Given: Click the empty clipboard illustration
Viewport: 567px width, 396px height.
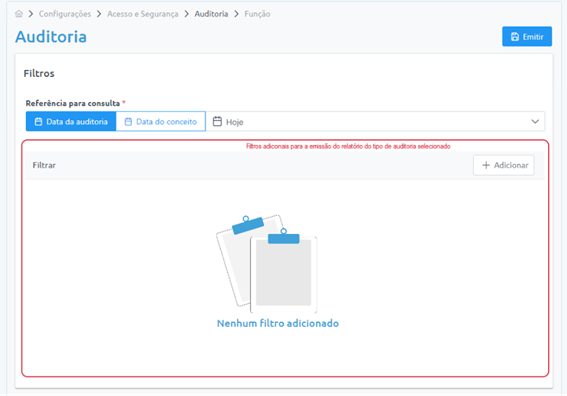Looking at the screenshot, I should pos(267,264).
